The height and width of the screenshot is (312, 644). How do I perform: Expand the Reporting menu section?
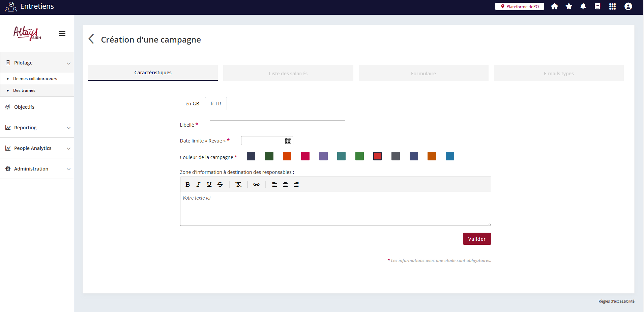(x=37, y=128)
